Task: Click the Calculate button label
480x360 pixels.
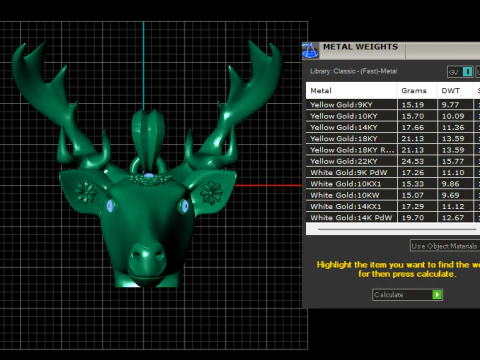Action: 389,295
